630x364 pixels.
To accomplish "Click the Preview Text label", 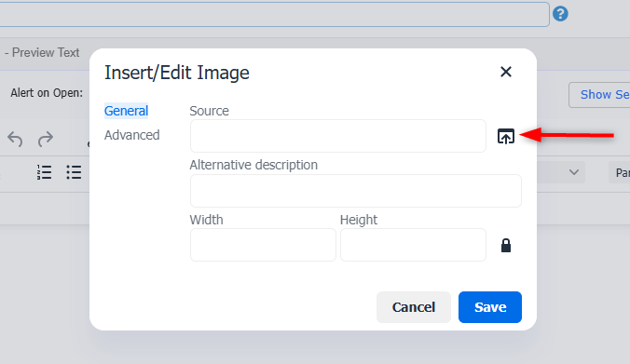I will coord(46,52).
